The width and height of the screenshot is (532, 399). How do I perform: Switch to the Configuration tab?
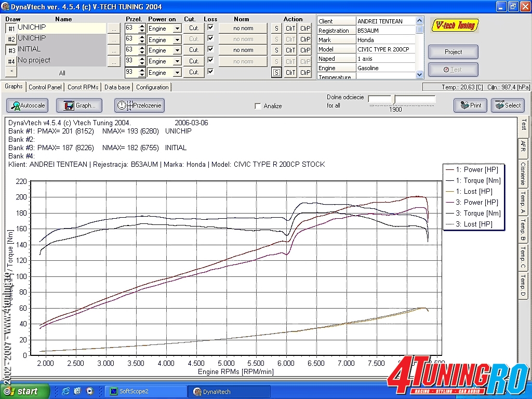(x=152, y=87)
